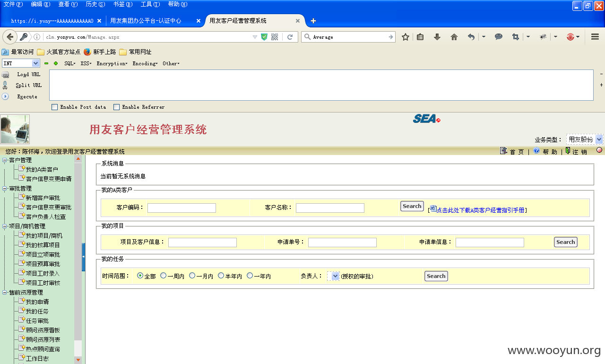Open the 负责人 dropdown

click(333, 276)
